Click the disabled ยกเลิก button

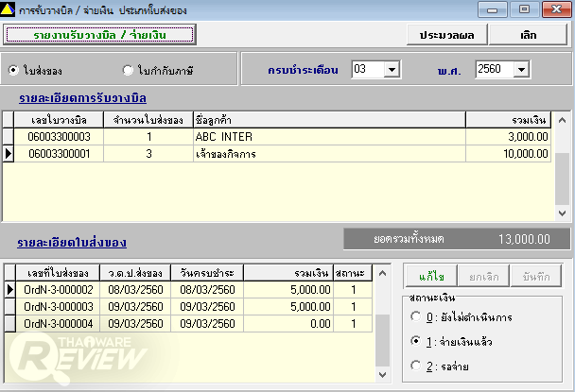click(x=484, y=276)
